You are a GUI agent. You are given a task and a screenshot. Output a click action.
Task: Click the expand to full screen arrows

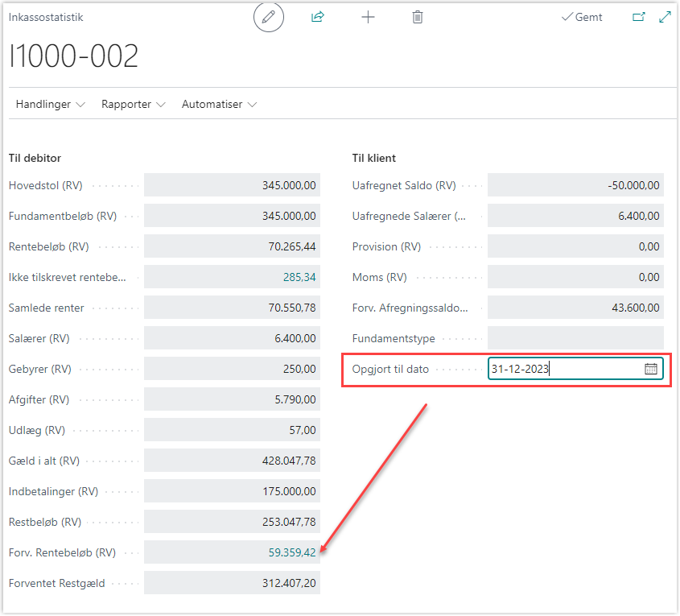tap(665, 17)
